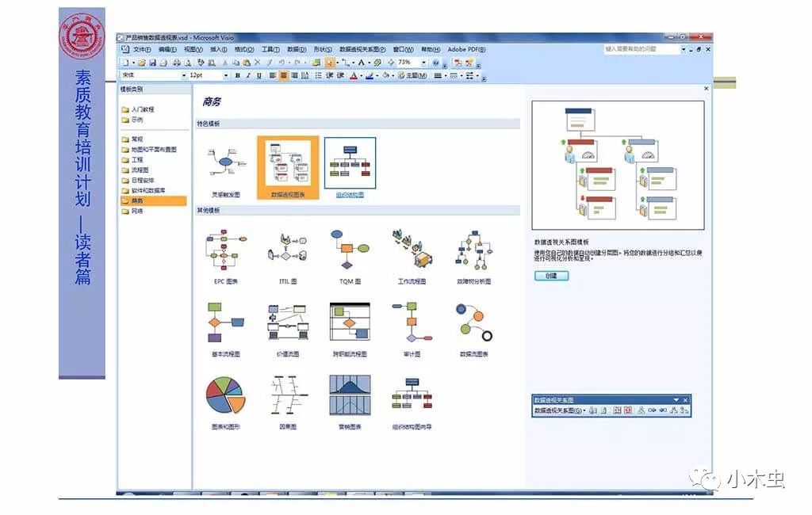Toggle Italic formatting
This screenshot has width=812, height=515.
click(248, 75)
